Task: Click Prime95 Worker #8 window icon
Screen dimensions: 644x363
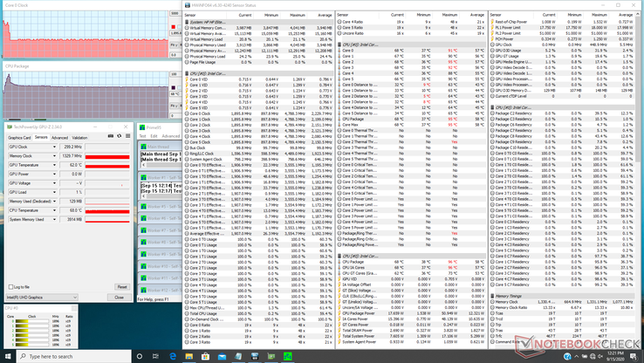Action: pos(143,243)
